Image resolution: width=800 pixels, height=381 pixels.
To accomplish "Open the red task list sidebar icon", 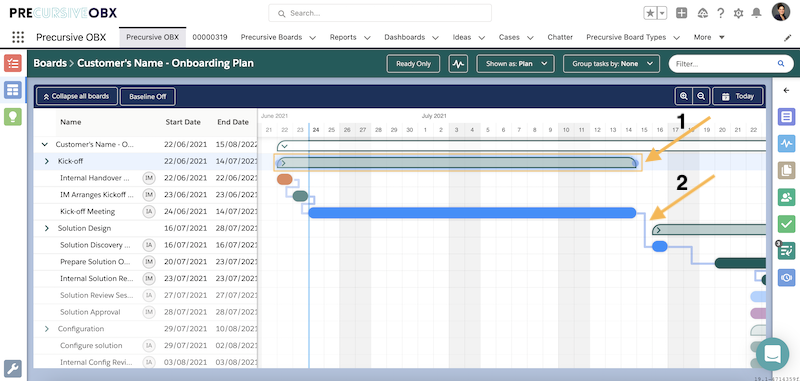I will (13, 63).
